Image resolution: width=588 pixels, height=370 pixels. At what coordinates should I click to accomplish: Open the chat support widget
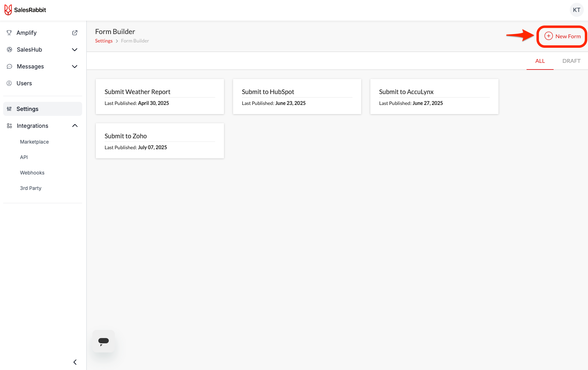pos(104,341)
